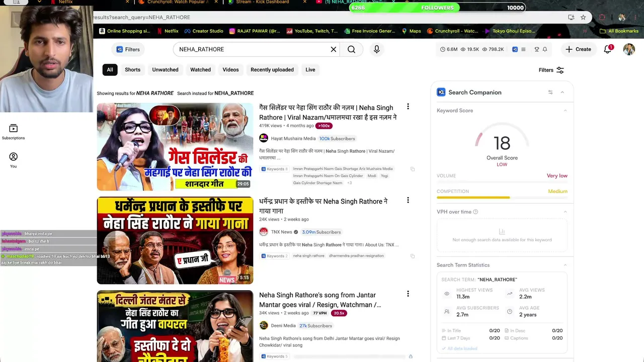The height and width of the screenshot is (362, 644).
Task: Select the Live filter chip
Action: [310, 70]
